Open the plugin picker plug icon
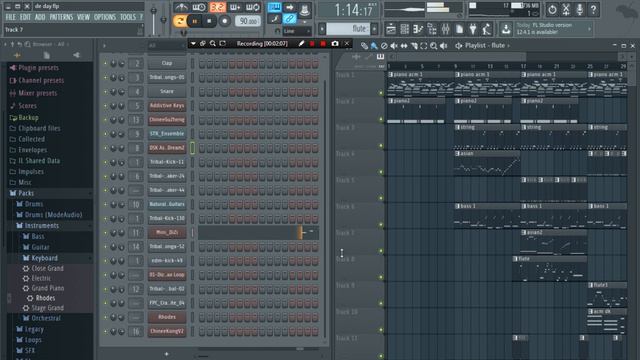 (x=473, y=29)
